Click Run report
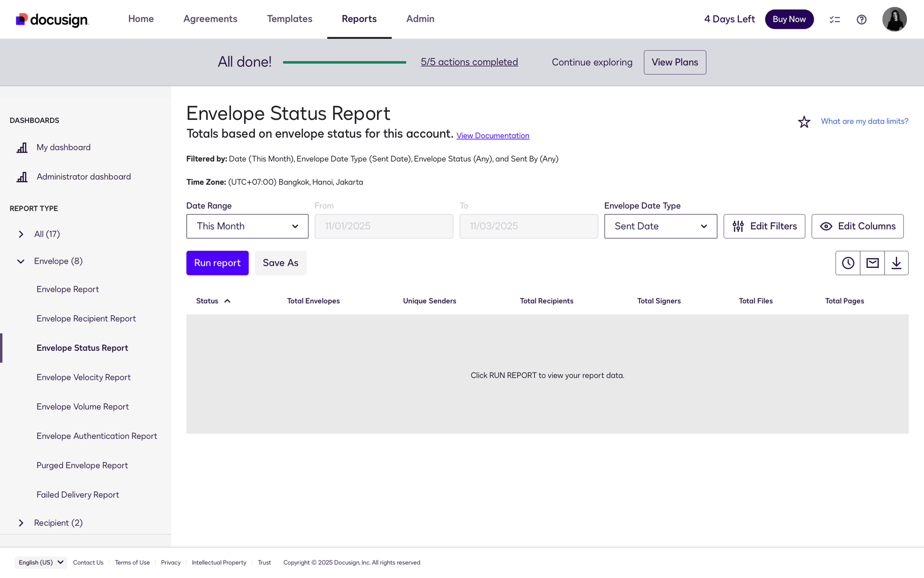924x578 pixels. [218, 263]
